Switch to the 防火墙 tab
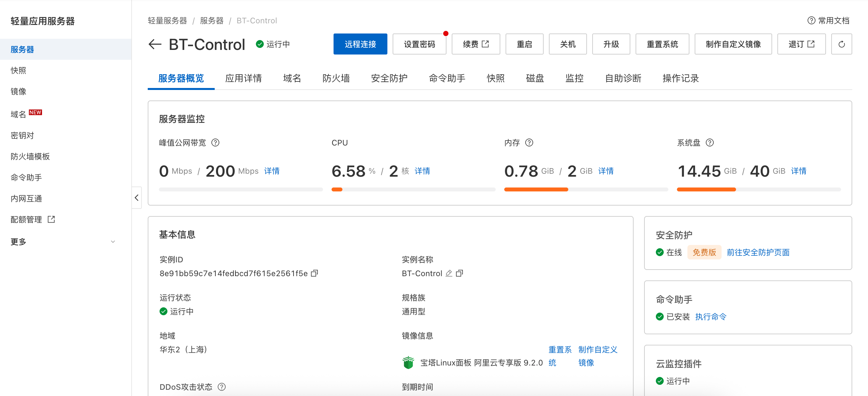868x396 pixels. click(336, 78)
